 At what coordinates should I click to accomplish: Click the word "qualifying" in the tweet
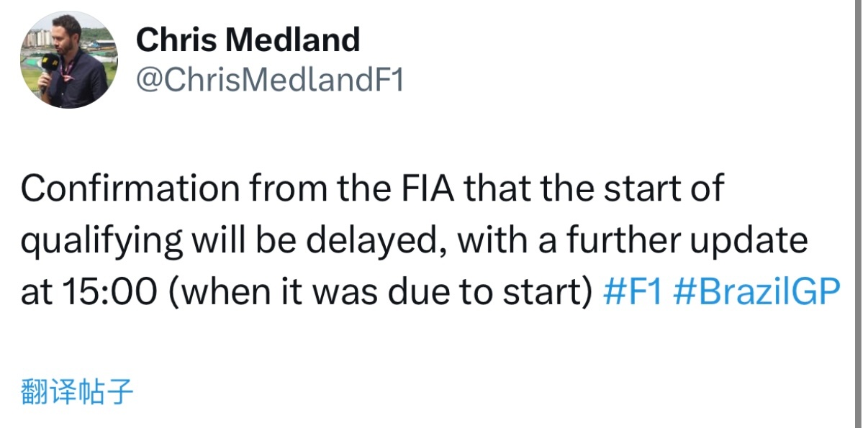coord(101,242)
